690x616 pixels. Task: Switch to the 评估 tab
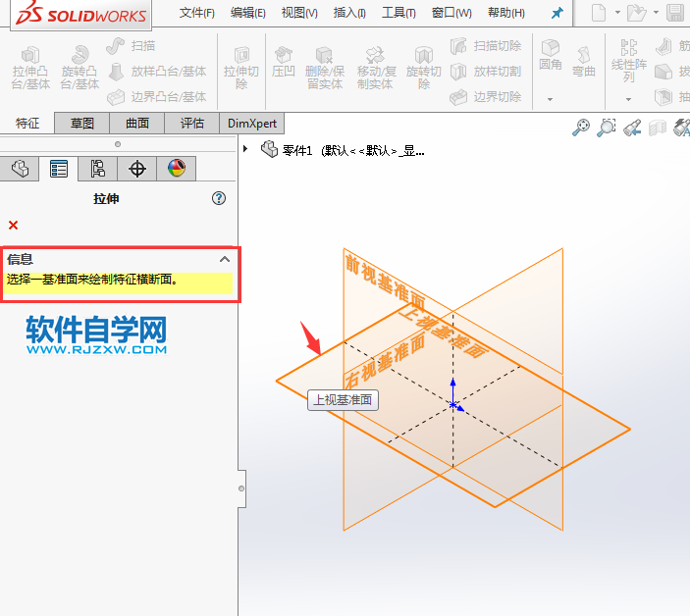tap(191, 124)
